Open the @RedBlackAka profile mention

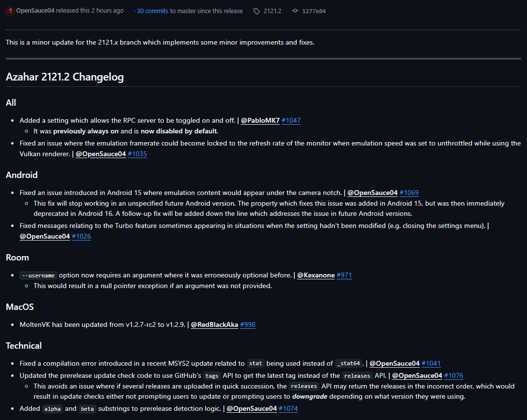click(x=214, y=324)
